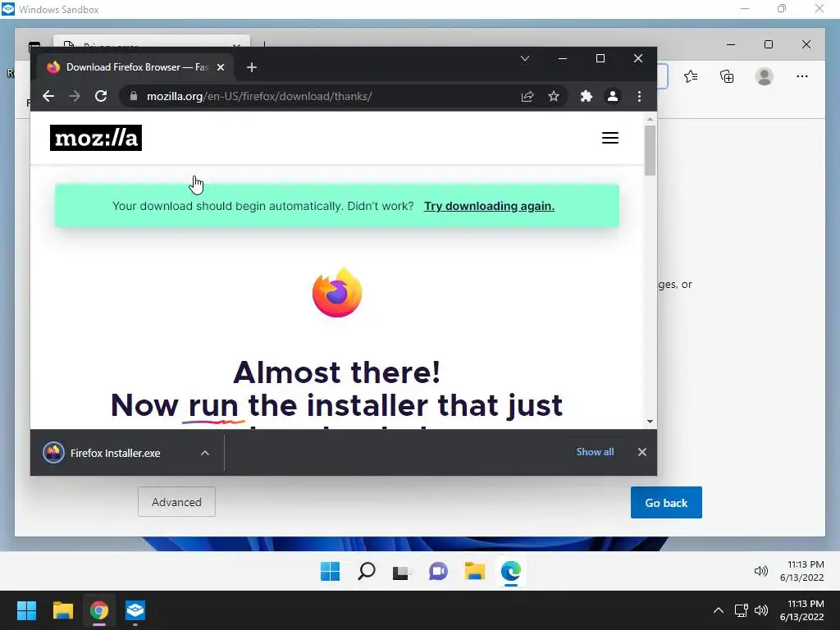Click Show all downloads
The height and width of the screenshot is (630, 840).
(595, 452)
